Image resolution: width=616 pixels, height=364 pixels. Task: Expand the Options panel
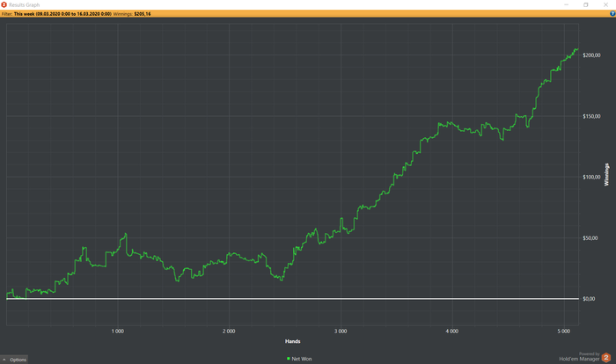click(15, 360)
